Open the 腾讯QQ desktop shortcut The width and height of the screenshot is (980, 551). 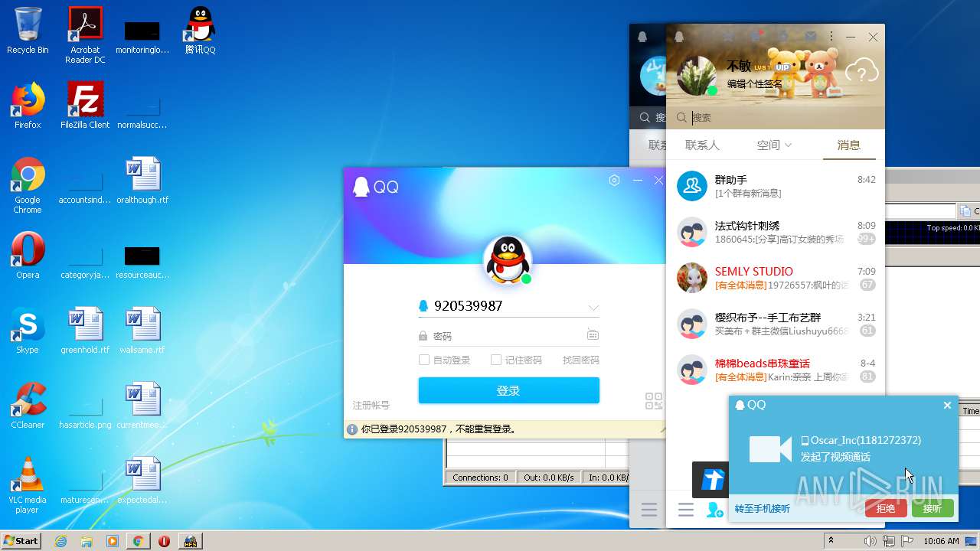[200, 31]
